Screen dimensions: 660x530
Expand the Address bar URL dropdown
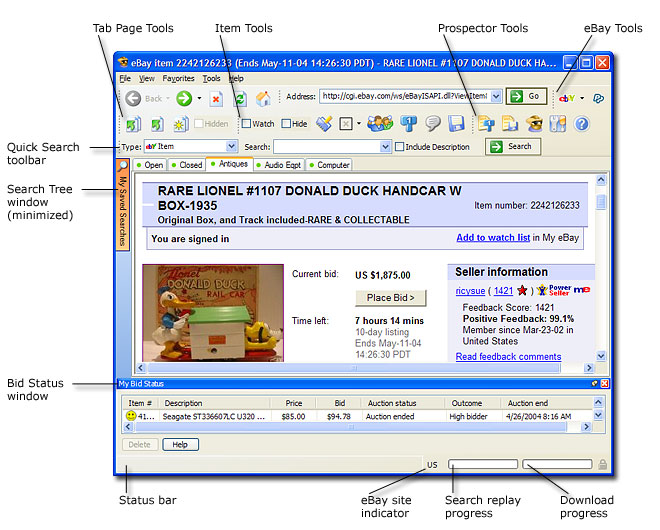497,96
